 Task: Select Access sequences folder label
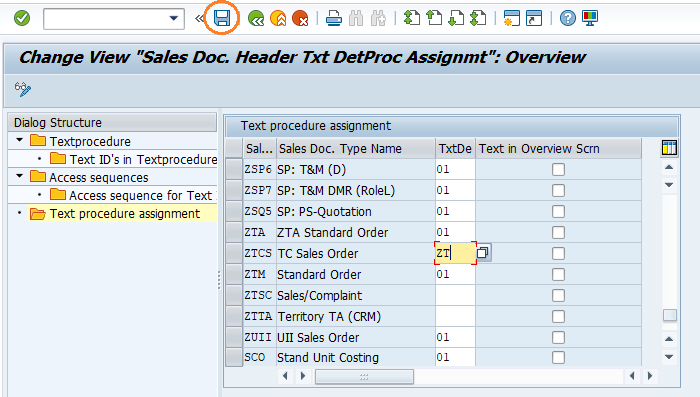click(99, 178)
